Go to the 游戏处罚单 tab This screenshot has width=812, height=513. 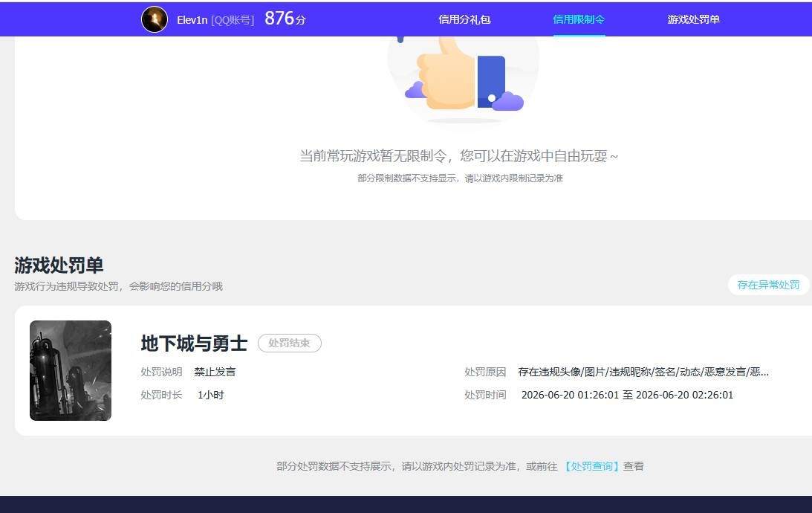click(x=693, y=19)
